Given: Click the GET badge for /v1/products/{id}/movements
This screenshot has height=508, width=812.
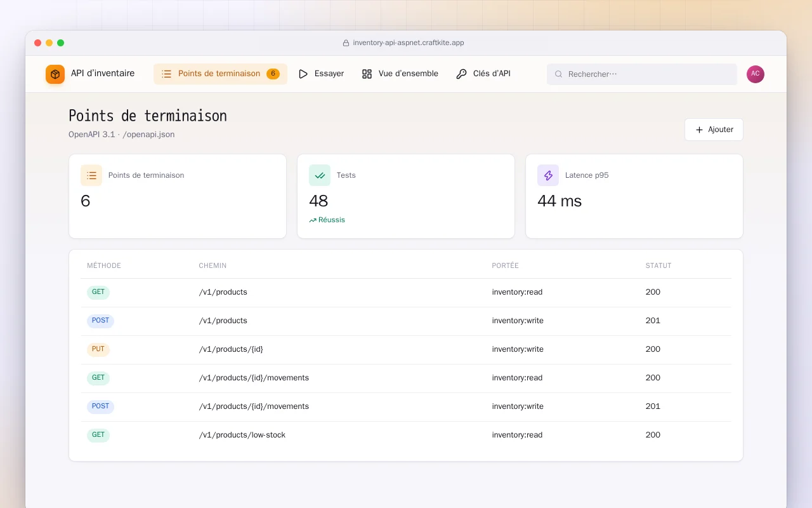Looking at the screenshot, I should 98,378.
